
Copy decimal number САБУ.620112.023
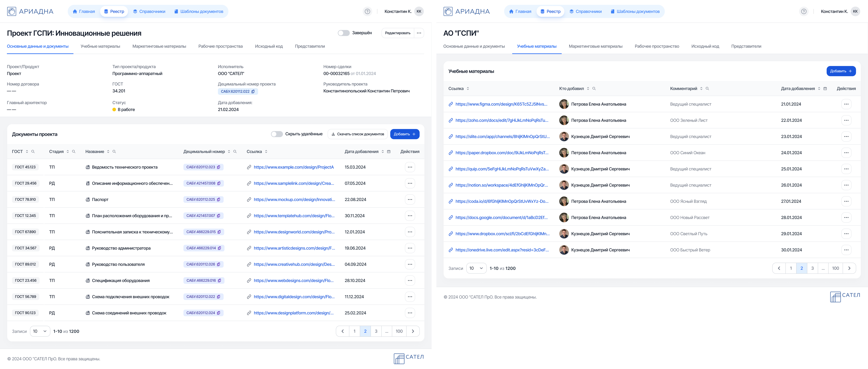pyautogui.click(x=219, y=167)
